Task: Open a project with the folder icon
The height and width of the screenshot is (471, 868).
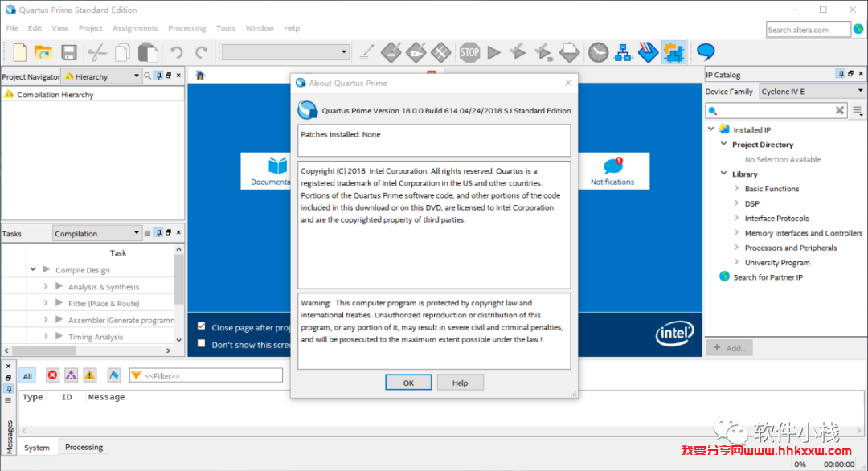Action: [43, 52]
